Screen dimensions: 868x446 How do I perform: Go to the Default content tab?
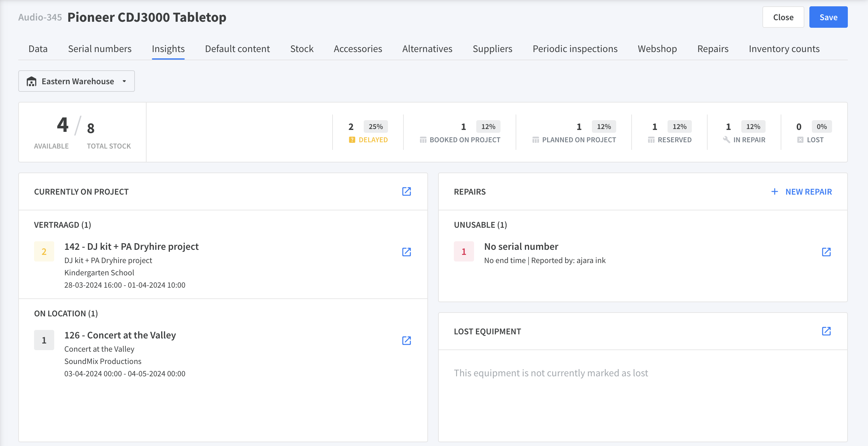(237, 49)
